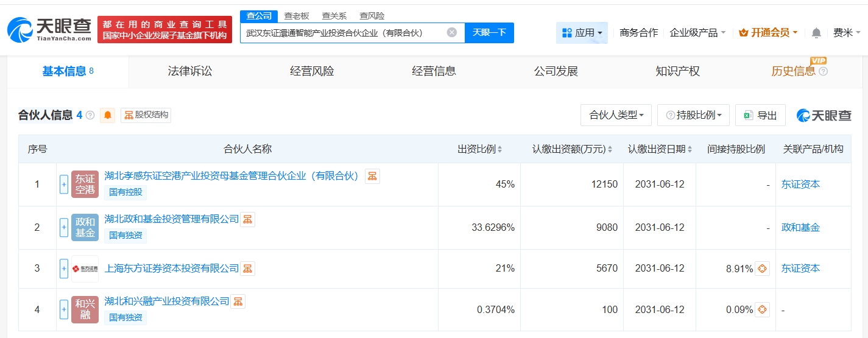Open notifications bell in the top bar

click(x=816, y=33)
